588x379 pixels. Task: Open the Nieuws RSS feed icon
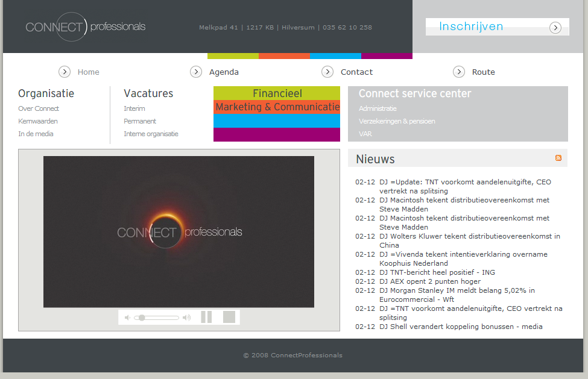click(x=558, y=158)
